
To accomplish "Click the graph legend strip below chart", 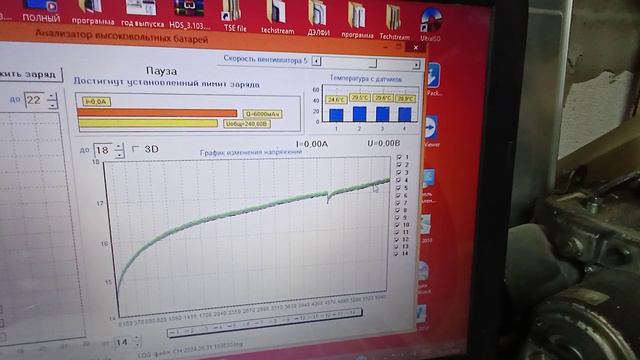I will coord(264,323).
